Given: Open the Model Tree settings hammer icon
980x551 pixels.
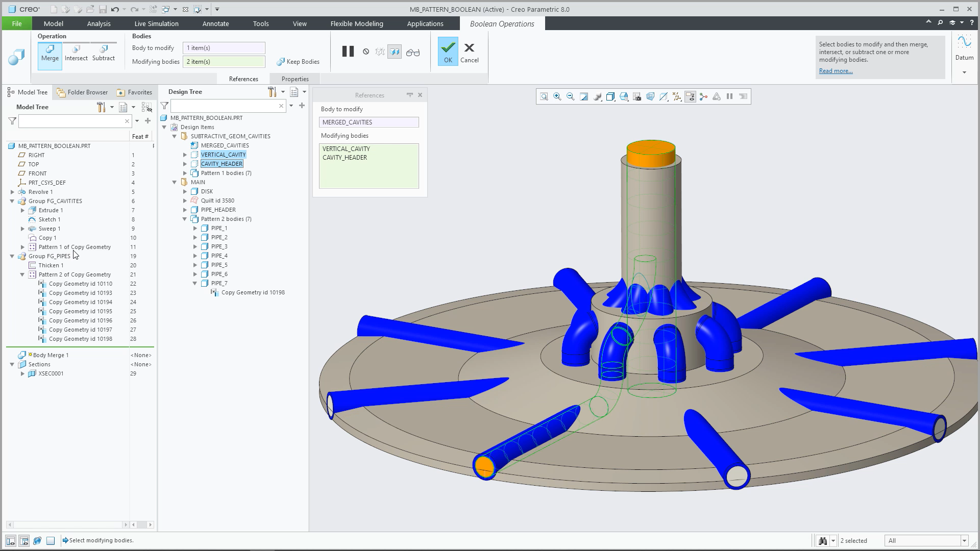Looking at the screenshot, I should (x=101, y=107).
